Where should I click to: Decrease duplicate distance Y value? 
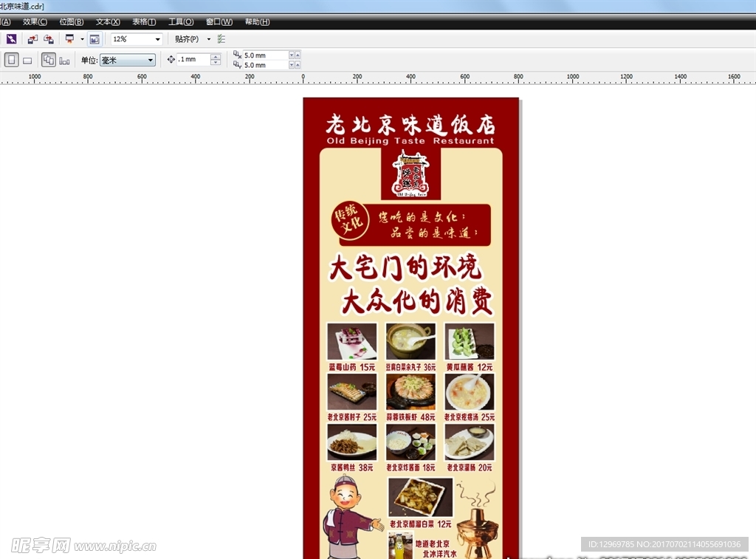pyautogui.click(x=291, y=65)
